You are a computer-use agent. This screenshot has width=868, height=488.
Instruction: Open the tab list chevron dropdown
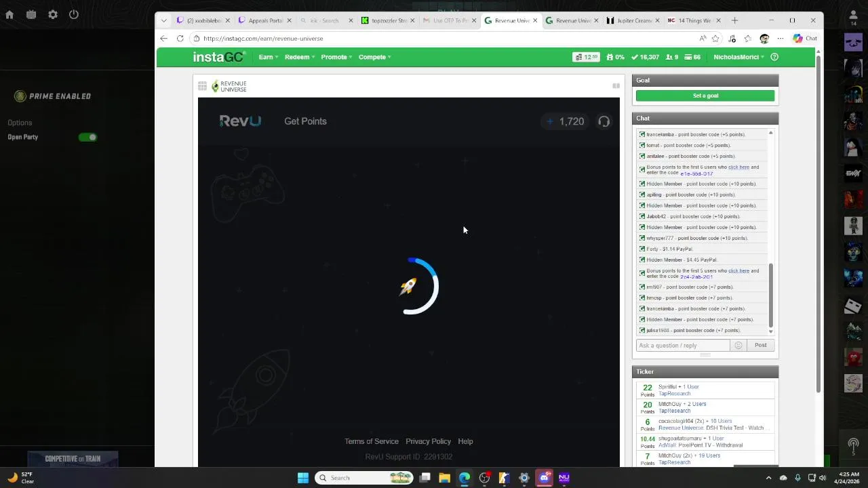163,20
